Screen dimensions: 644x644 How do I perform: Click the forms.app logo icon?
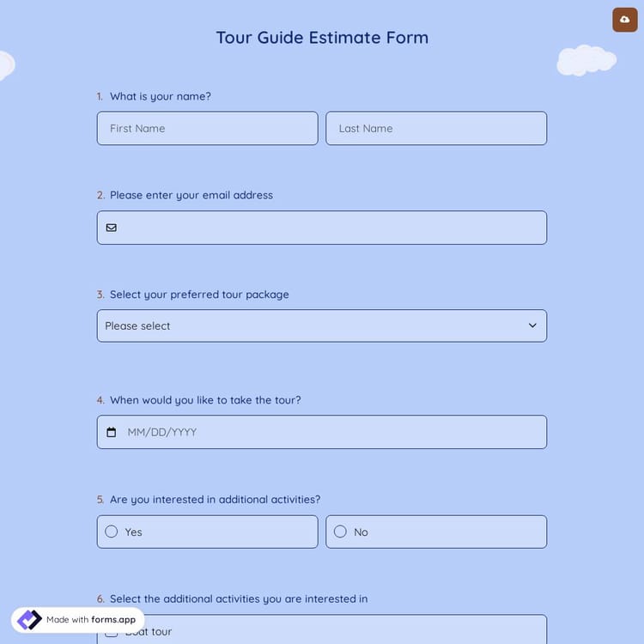point(29,620)
